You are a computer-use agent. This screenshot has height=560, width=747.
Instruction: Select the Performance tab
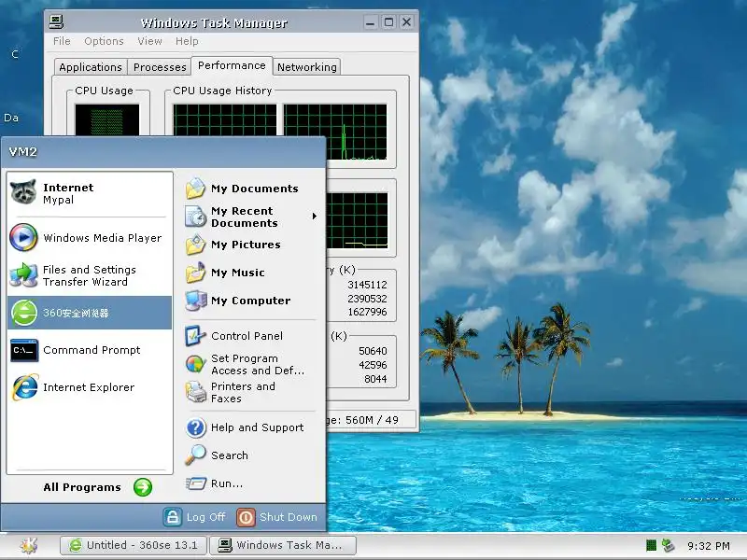pos(232,65)
